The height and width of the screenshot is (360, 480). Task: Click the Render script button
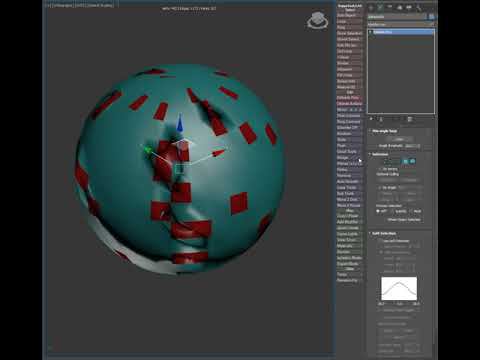click(x=349, y=252)
